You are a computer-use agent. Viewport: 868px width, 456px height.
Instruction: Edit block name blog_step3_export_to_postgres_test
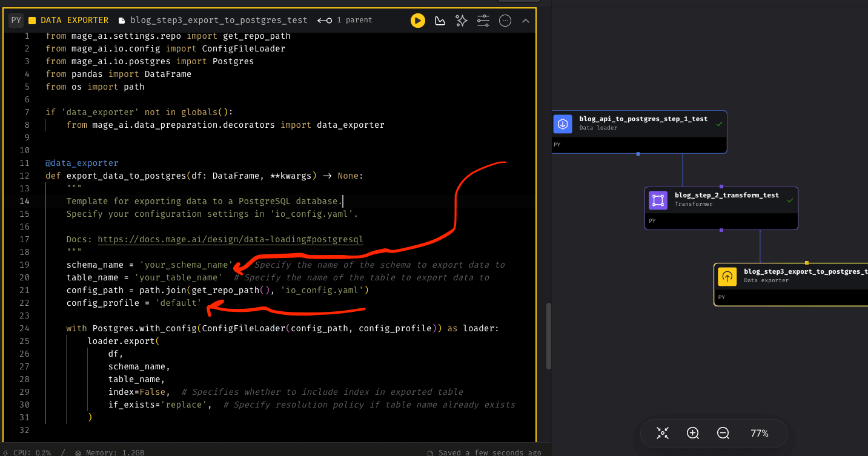pyautogui.click(x=219, y=20)
